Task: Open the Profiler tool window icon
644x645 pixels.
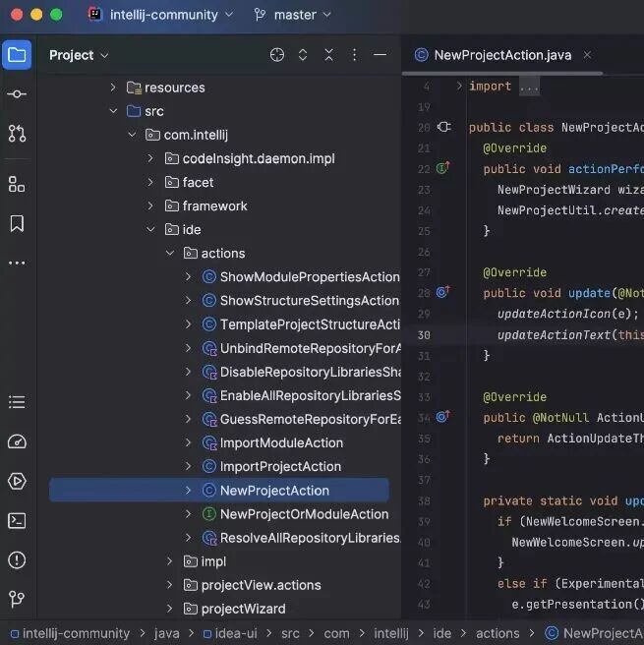Action: [17, 441]
